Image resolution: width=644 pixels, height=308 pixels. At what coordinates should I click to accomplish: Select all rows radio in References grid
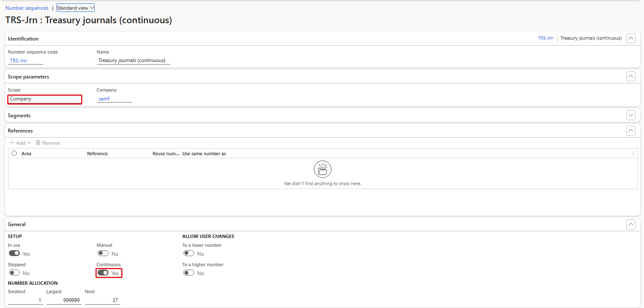[x=14, y=154]
